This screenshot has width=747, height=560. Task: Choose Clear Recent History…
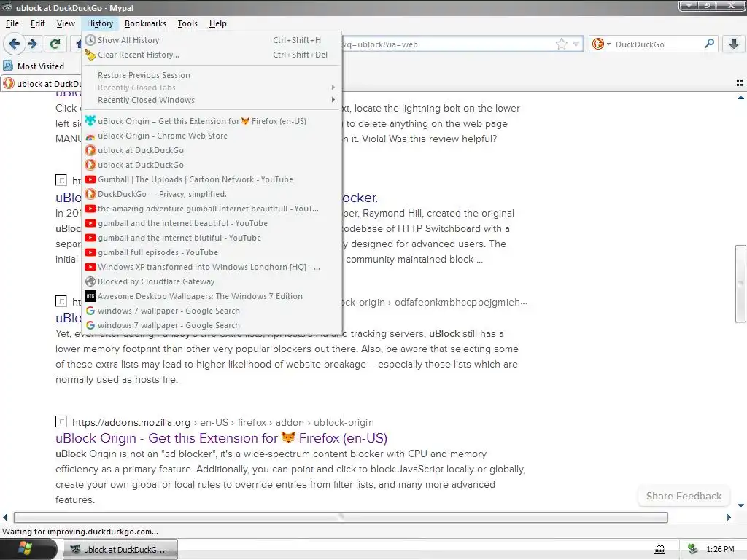tap(212, 55)
